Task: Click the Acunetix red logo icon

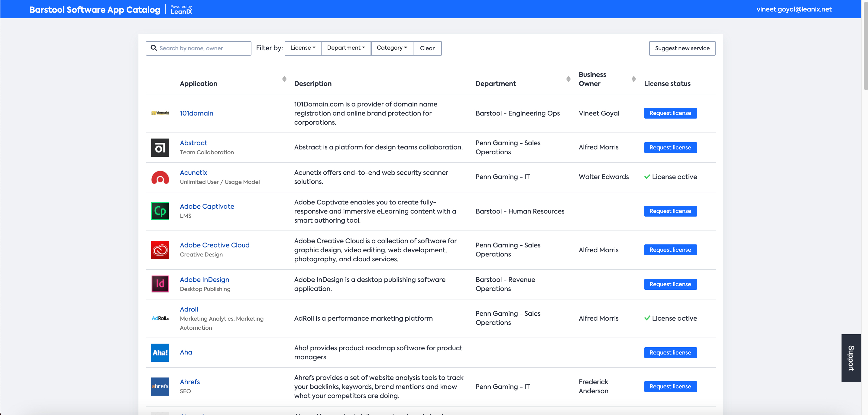Action: point(160,177)
